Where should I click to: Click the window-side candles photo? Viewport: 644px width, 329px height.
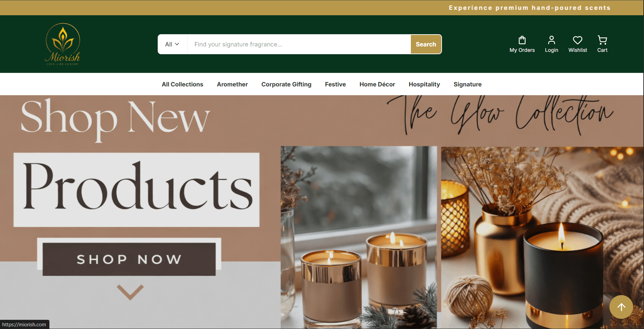click(x=359, y=237)
